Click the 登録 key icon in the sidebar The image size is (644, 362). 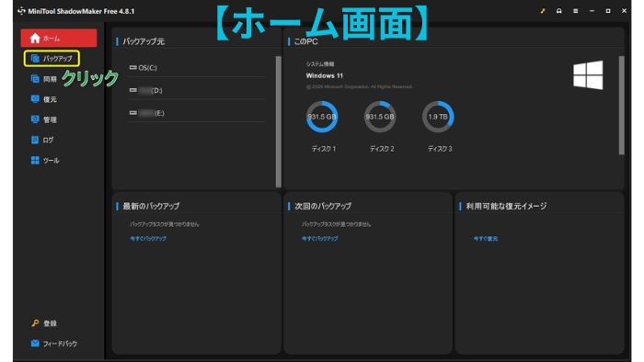(35, 323)
